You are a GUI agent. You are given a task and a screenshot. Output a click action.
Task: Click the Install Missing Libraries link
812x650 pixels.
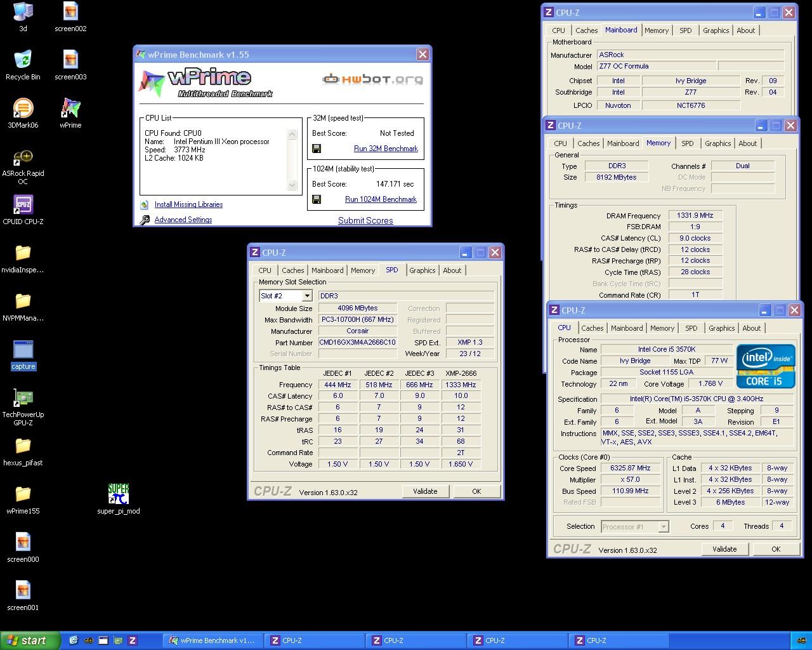[188, 204]
